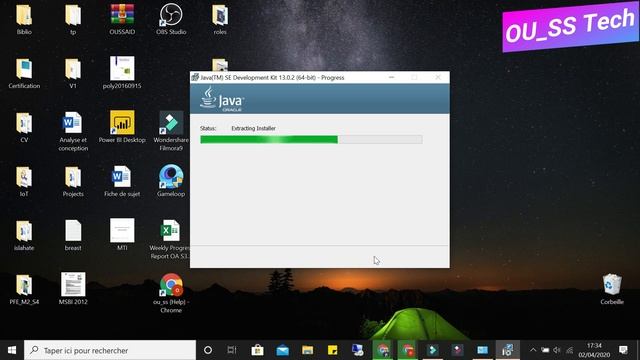
Task: Click the Java Oracle logo in installer
Action: [222, 99]
